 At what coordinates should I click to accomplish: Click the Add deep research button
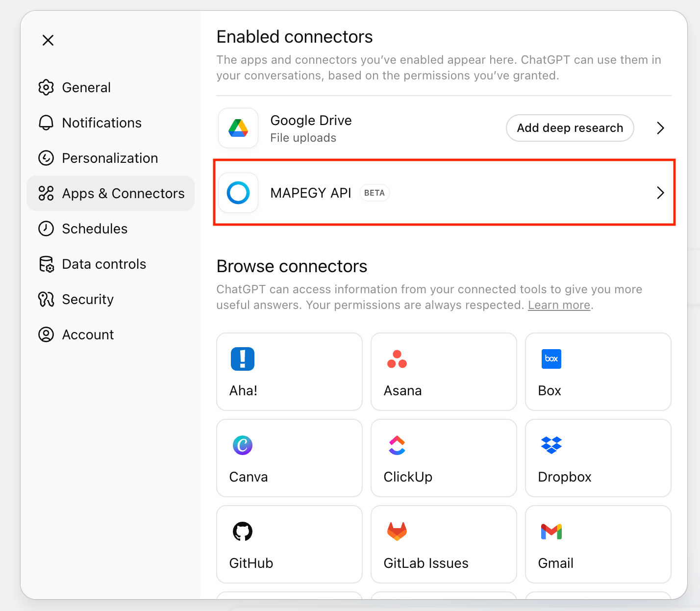(570, 128)
